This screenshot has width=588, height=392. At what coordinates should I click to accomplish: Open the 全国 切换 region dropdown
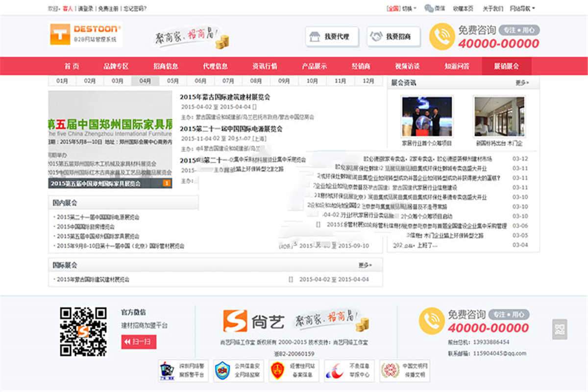(401, 8)
